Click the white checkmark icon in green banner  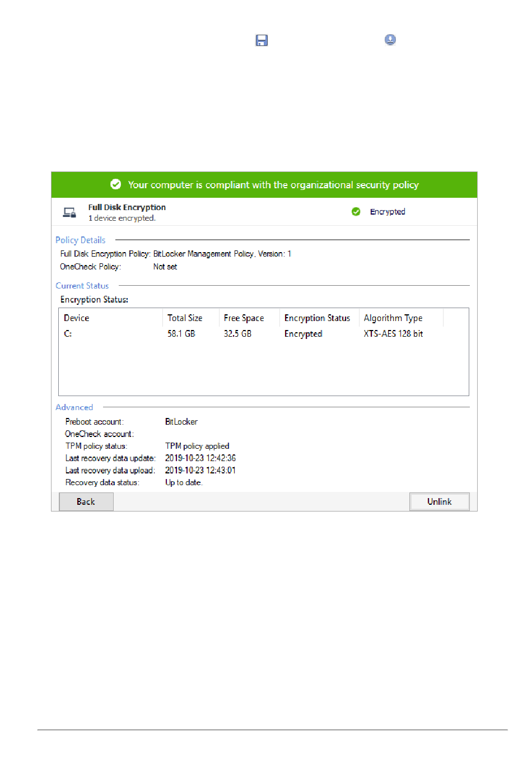click(116, 184)
